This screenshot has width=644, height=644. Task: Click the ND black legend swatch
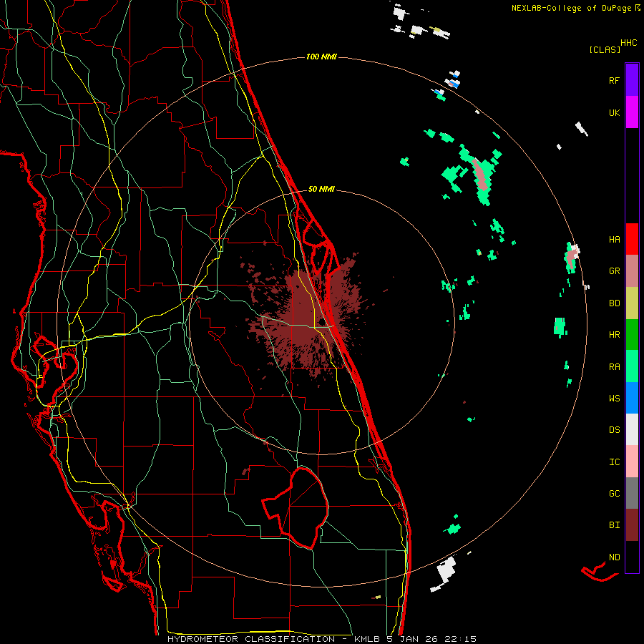click(632, 557)
